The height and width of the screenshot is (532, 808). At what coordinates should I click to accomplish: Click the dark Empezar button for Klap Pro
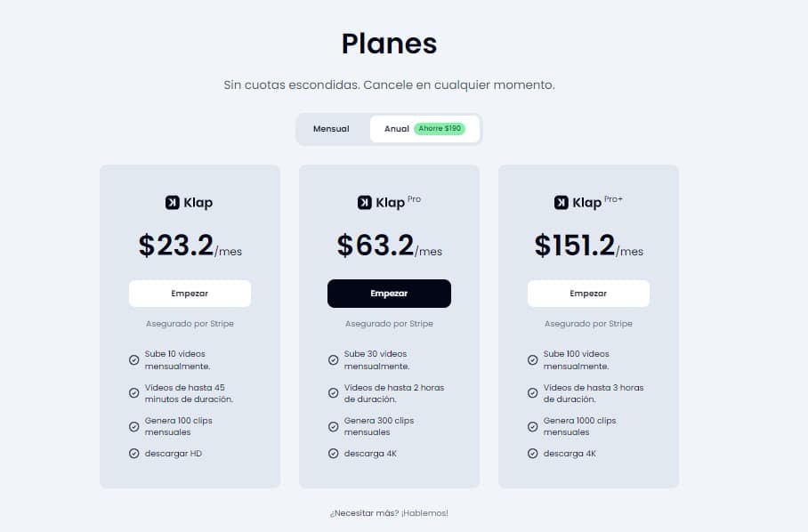pos(389,294)
